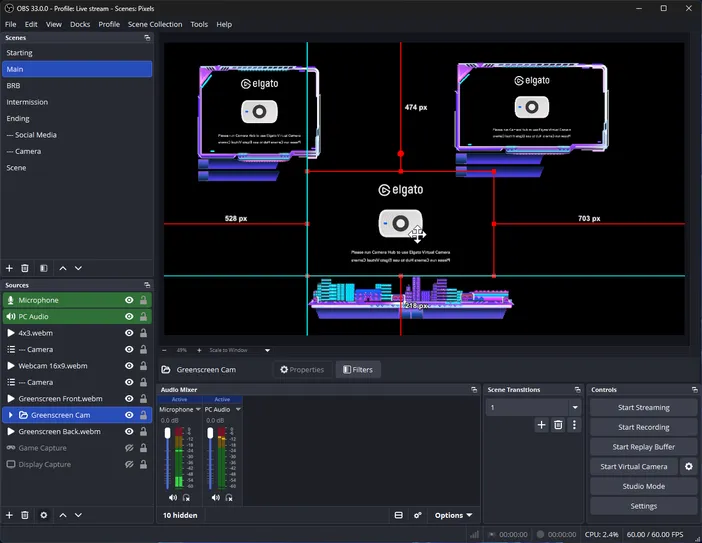The height and width of the screenshot is (543, 702).
Task: Hide the Microphone source
Action: click(129, 300)
